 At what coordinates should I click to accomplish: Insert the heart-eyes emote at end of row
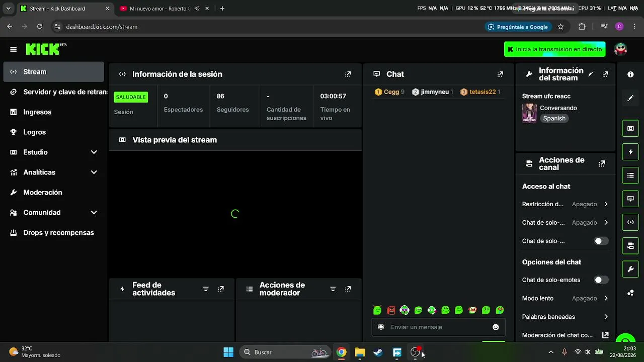(x=500, y=310)
